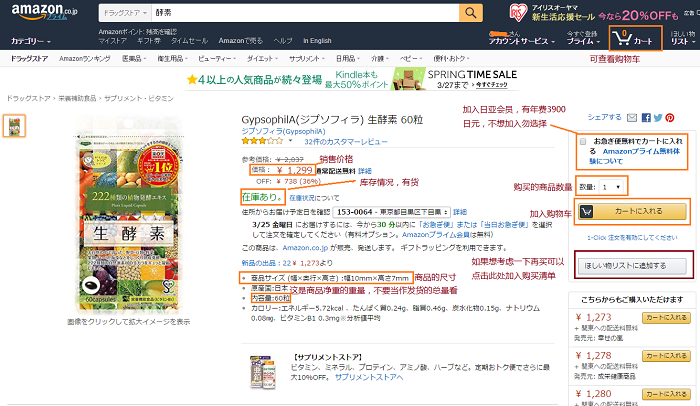Open the タイムセール header link
The image size is (700, 406).
click(190, 41)
